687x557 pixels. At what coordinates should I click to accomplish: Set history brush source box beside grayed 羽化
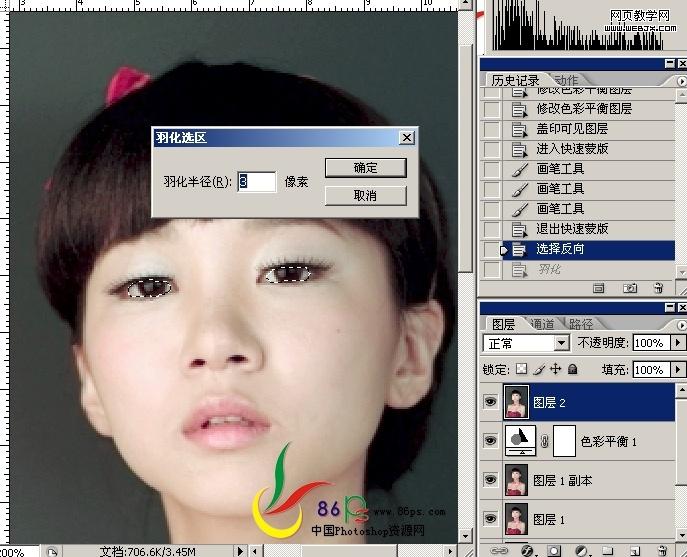click(x=491, y=270)
